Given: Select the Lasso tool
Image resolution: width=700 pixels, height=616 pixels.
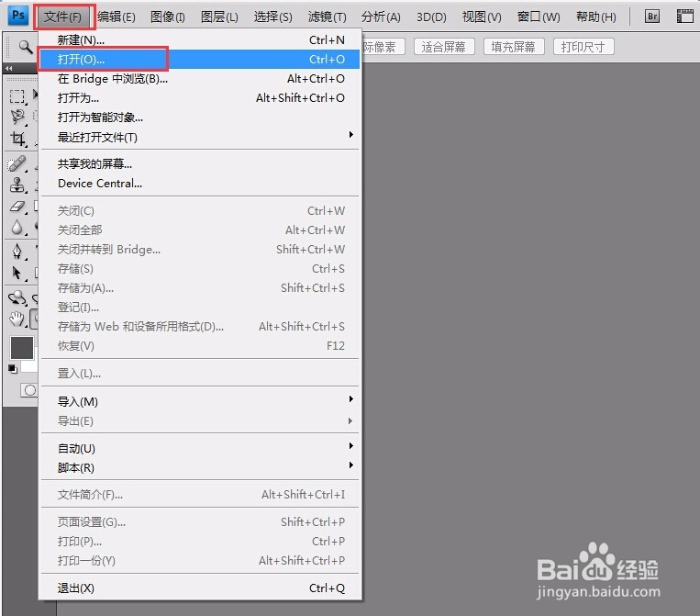Looking at the screenshot, I should click(17, 117).
